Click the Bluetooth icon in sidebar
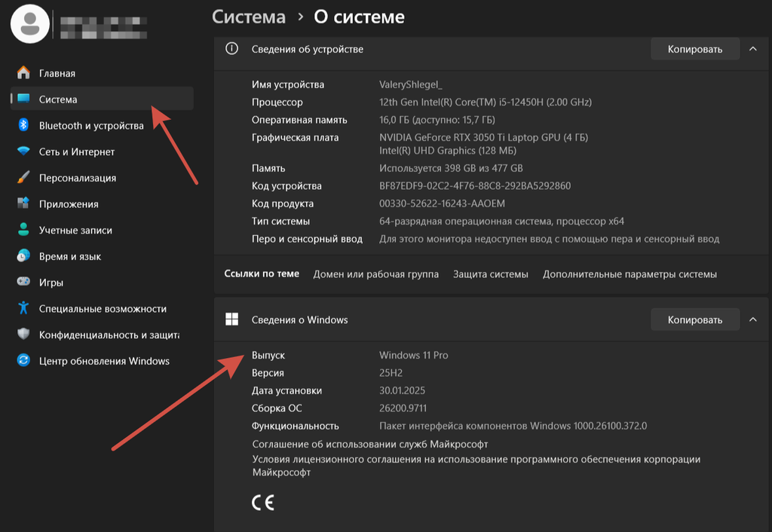This screenshot has width=772, height=532. [x=23, y=125]
